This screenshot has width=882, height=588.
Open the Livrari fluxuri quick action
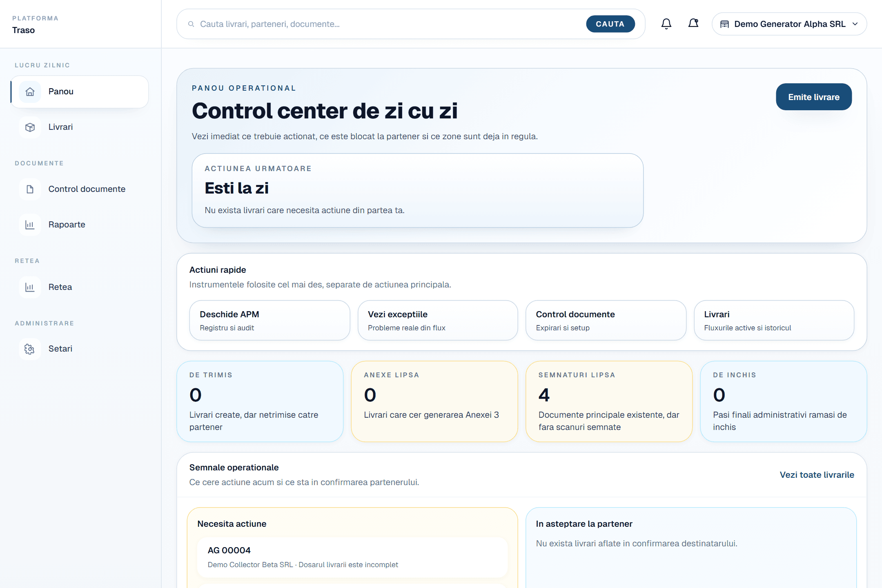(x=773, y=320)
